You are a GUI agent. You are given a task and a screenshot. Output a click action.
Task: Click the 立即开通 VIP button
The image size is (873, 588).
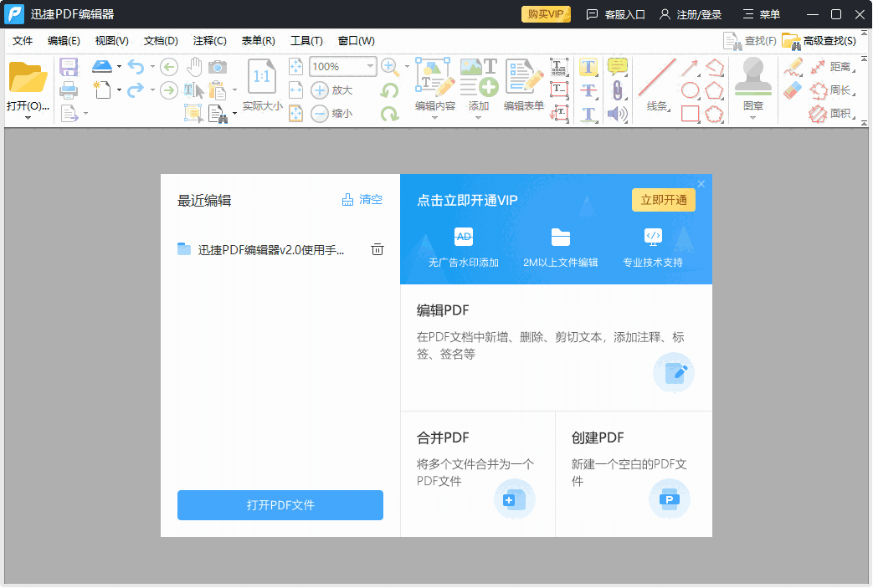pyautogui.click(x=663, y=200)
